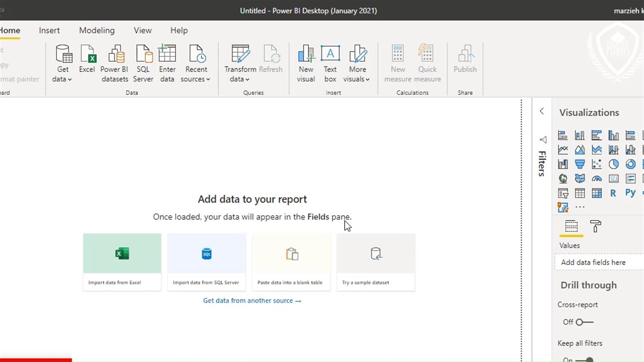Toggle the Cross-report switch

[584, 322]
